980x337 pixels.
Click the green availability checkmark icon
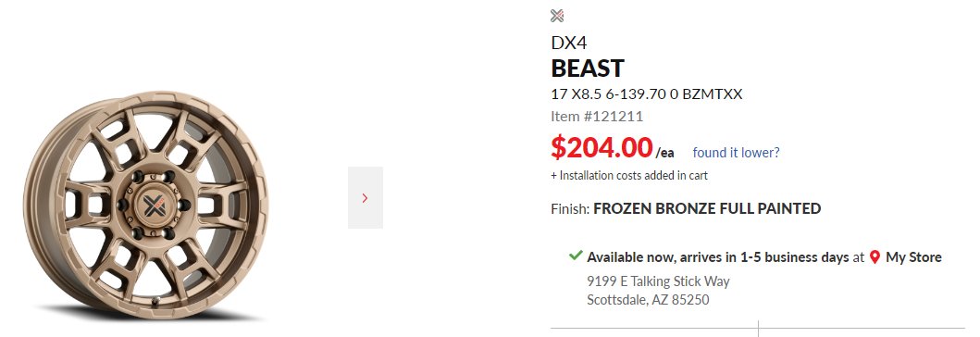point(576,256)
